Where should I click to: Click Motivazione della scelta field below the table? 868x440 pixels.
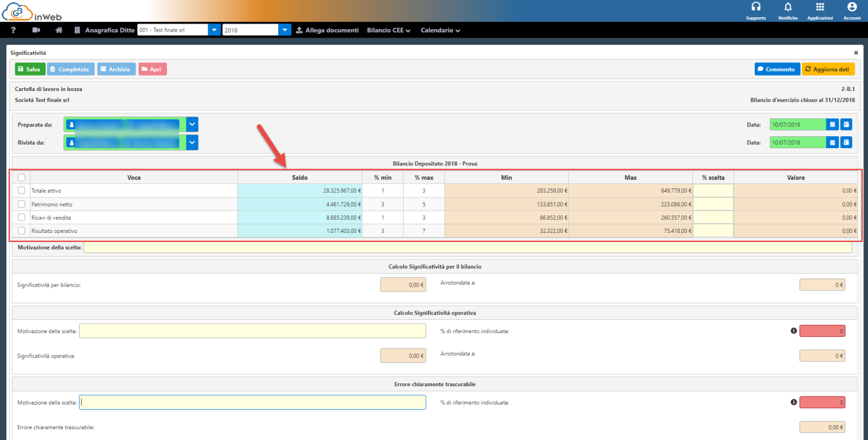tap(467, 248)
